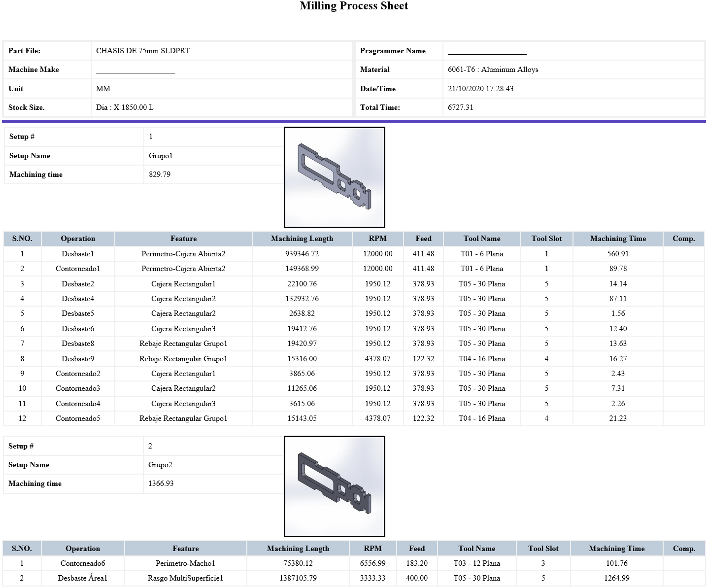Click 'Tool Name' header in first table

click(482, 239)
